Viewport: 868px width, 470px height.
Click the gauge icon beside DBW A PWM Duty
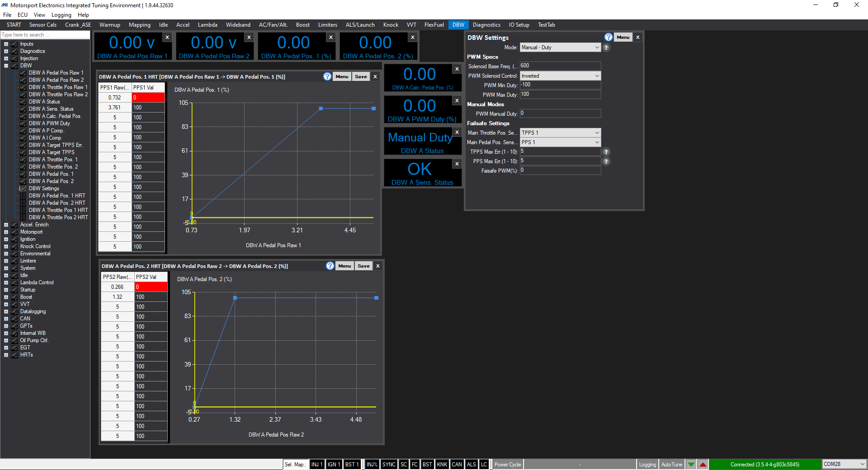point(23,123)
